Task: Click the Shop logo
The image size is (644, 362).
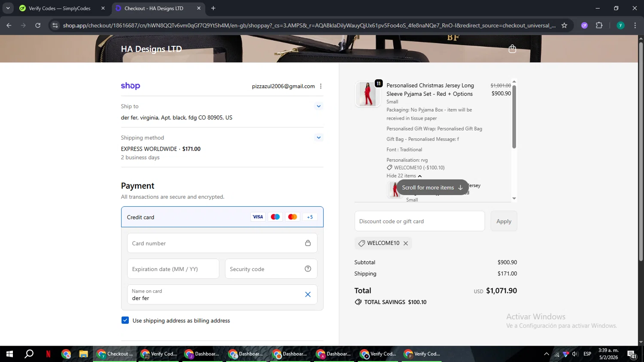Action: click(x=131, y=86)
